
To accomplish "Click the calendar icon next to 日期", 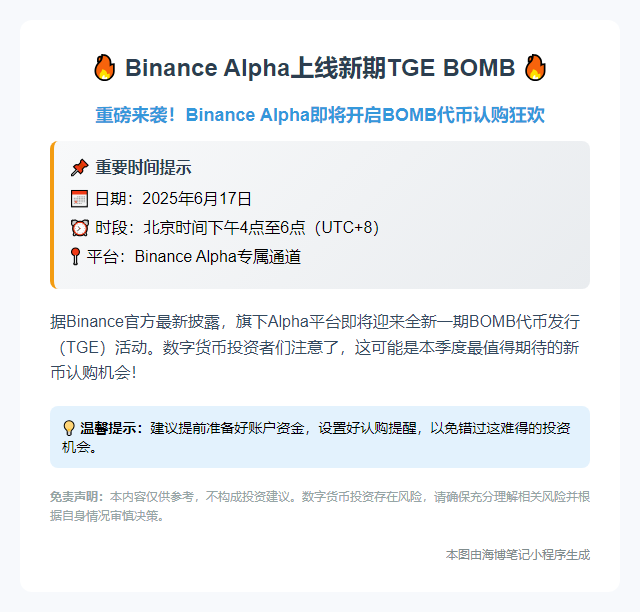I will [x=80, y=198].
